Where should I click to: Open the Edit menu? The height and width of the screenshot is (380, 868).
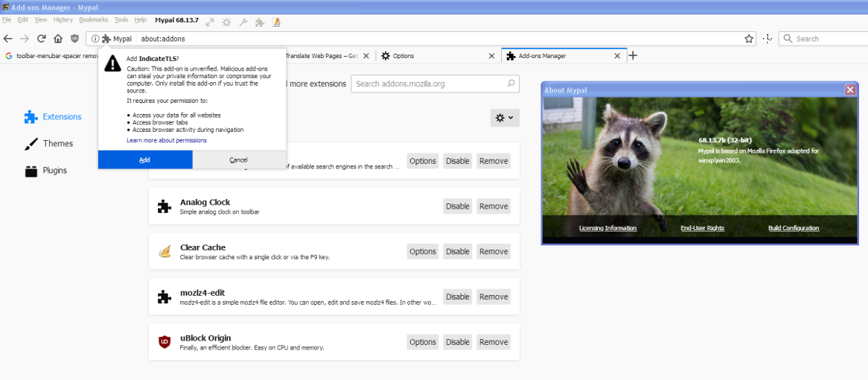22,19
